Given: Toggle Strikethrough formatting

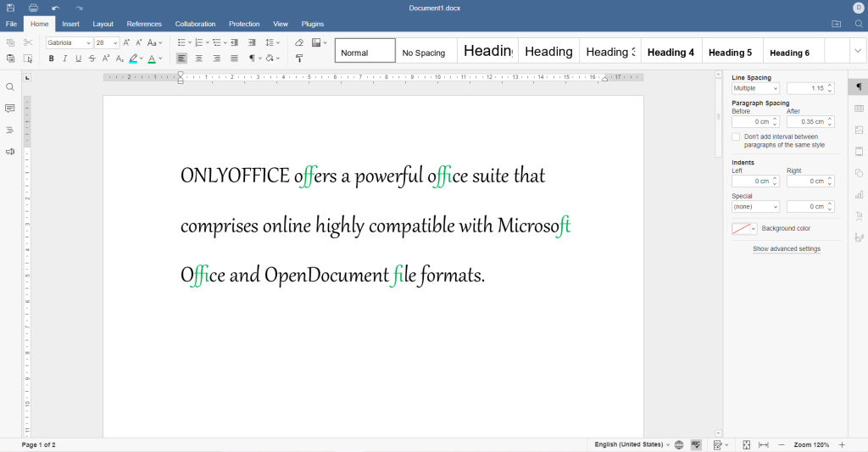Looking at the screenshot, I should 92,59.
